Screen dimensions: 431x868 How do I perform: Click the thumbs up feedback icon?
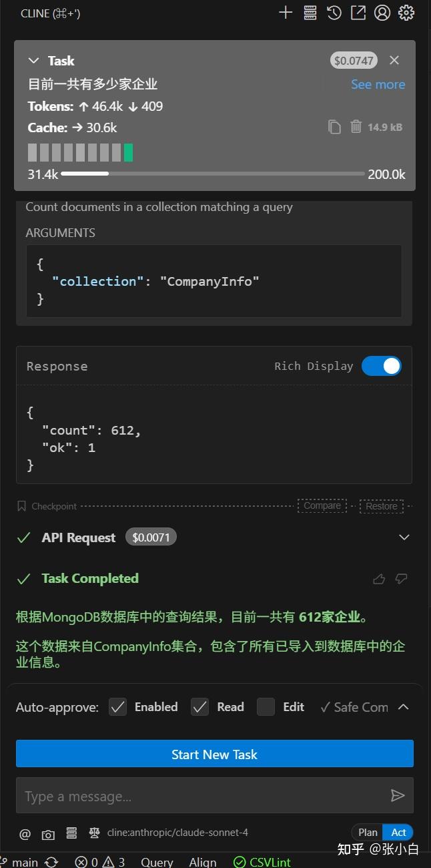[x=379, y=579]
